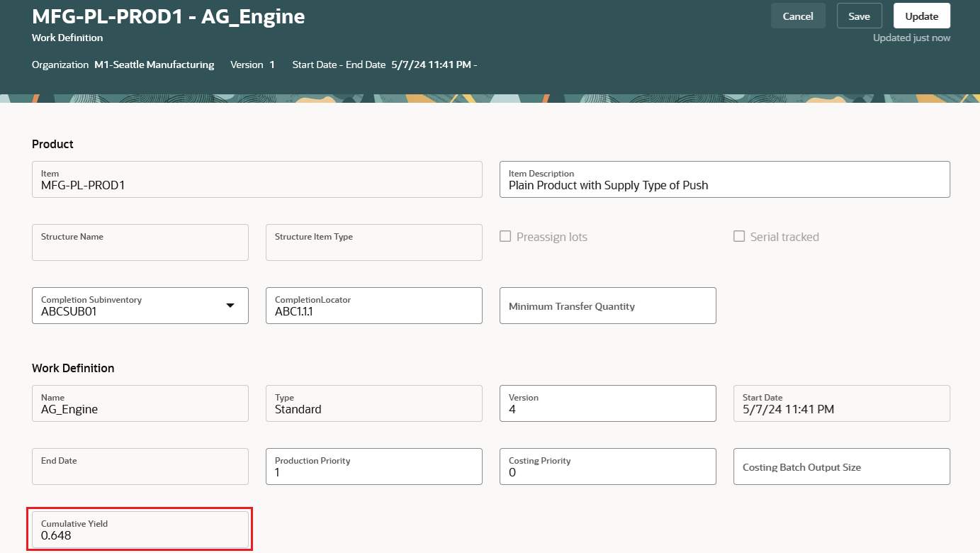Click the Work Definition section heading

point(73,368)
